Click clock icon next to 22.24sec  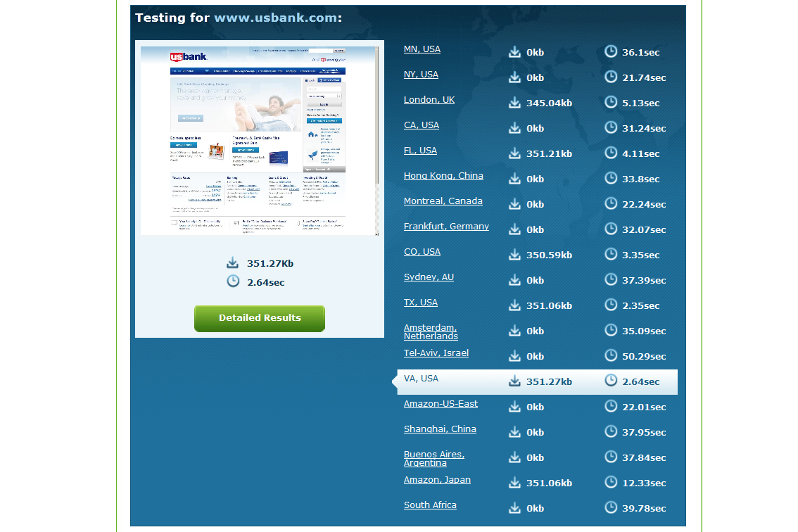coord(611,203)
